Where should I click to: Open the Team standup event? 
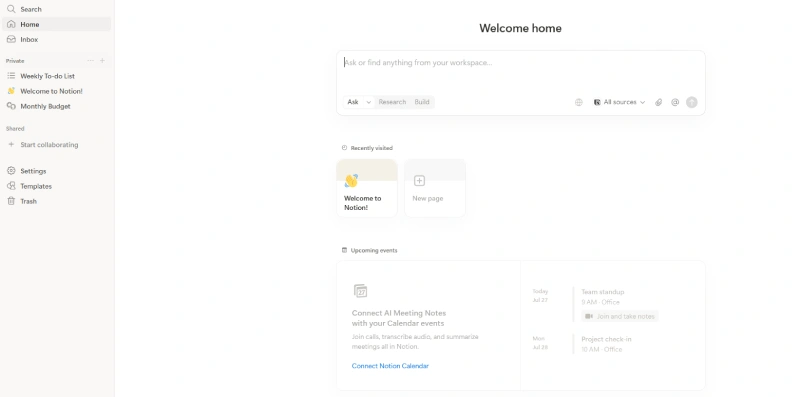603,292
